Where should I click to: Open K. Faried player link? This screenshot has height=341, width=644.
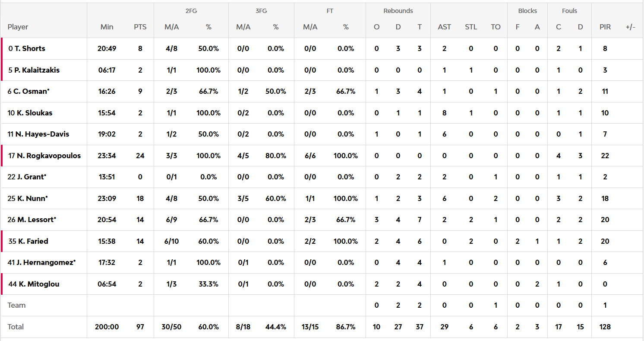(33, 241)
